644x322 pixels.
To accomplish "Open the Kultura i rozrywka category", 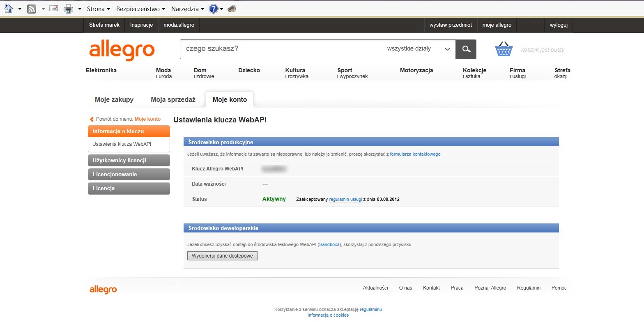I will click(x=297, y=73).
